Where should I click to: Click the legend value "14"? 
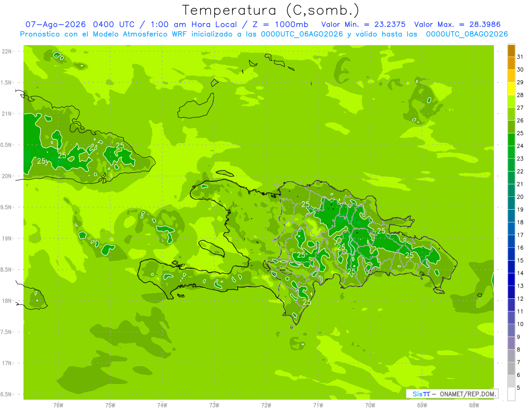click(520, 273)
